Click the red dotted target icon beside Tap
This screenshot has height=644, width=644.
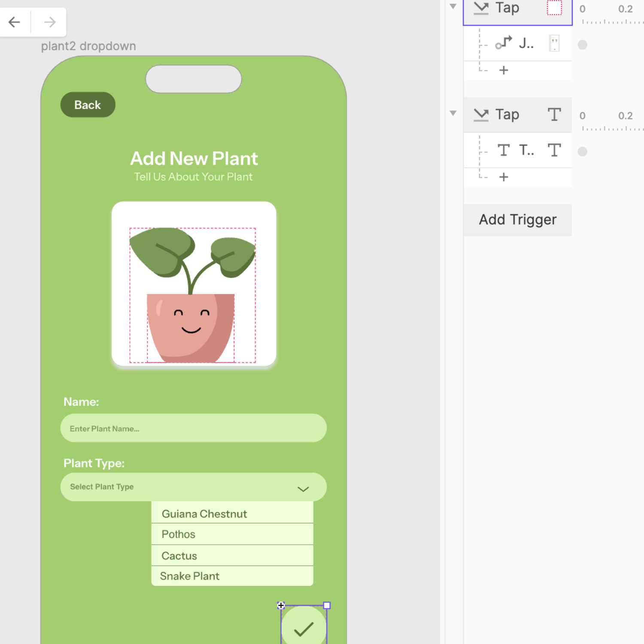tap(554, 8)
